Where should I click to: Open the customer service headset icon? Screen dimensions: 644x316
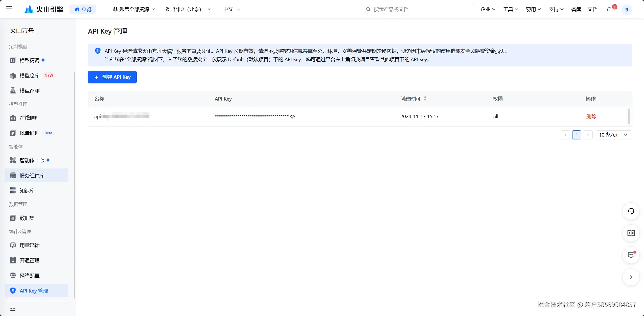click(x=631, y=211)
